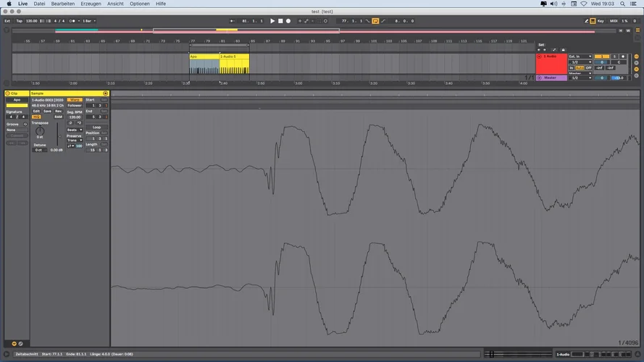Viewport: 644px width, 362px height.
Task: Click the Tap tempo button
Action: point(20,21)
